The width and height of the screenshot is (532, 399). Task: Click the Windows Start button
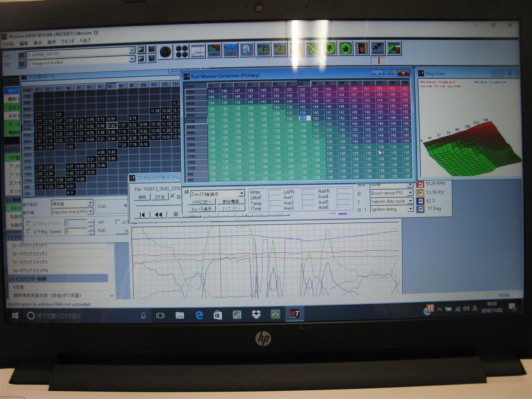point(15,316)
